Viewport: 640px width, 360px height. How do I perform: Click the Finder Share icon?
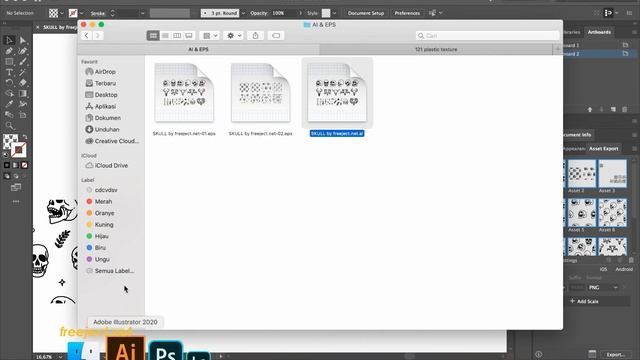pyautogui.click(x=256, y=36)
